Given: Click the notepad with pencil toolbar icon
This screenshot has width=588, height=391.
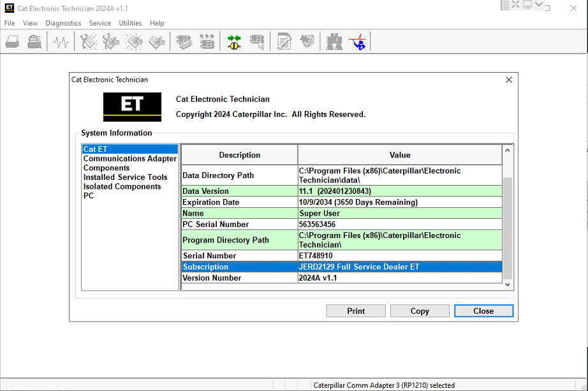Looking at the screenshot, I should coord(284,42).
